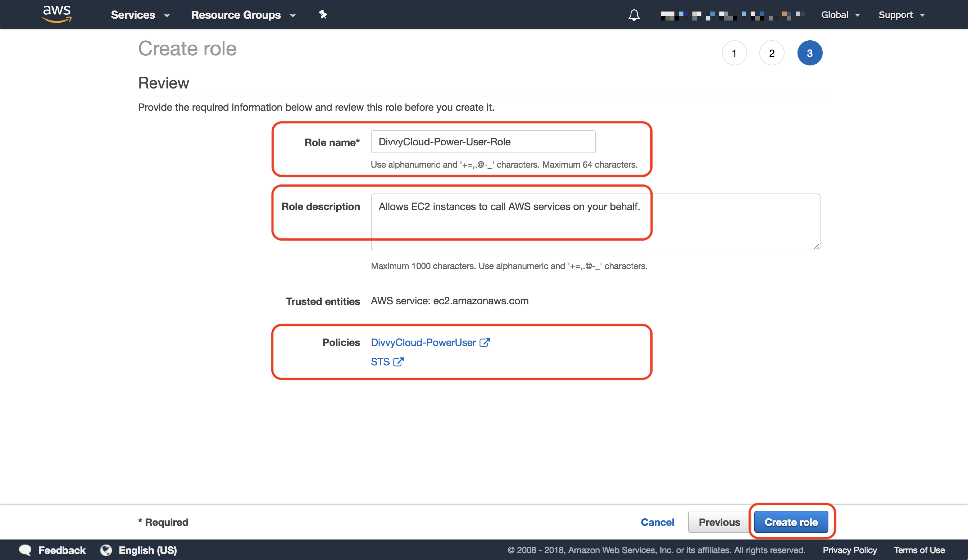The height and width of the screenshot is (560, 968).
Task: Open STS policy external link icon
Action: point(398,362)
